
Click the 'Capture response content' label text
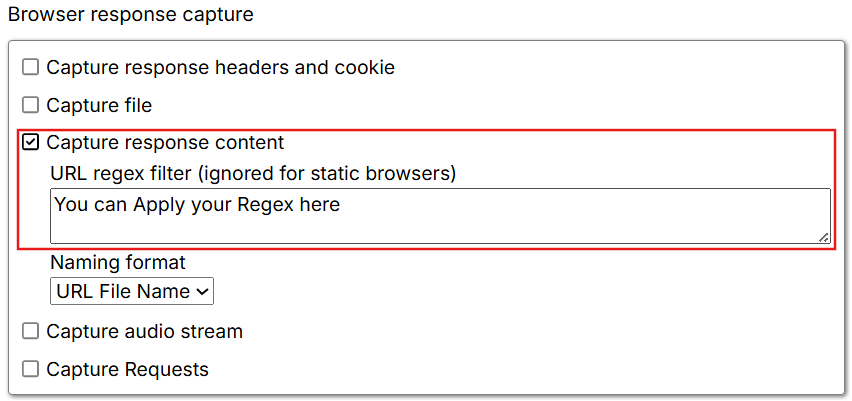[x=165, y=143]
